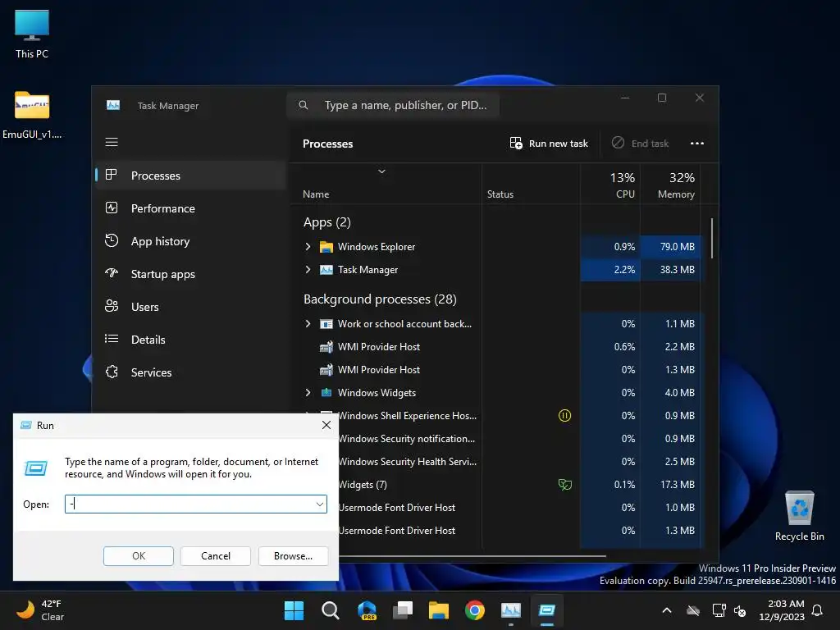Switch to the Performance page
The image size is (840, 630).
(190, 208)
